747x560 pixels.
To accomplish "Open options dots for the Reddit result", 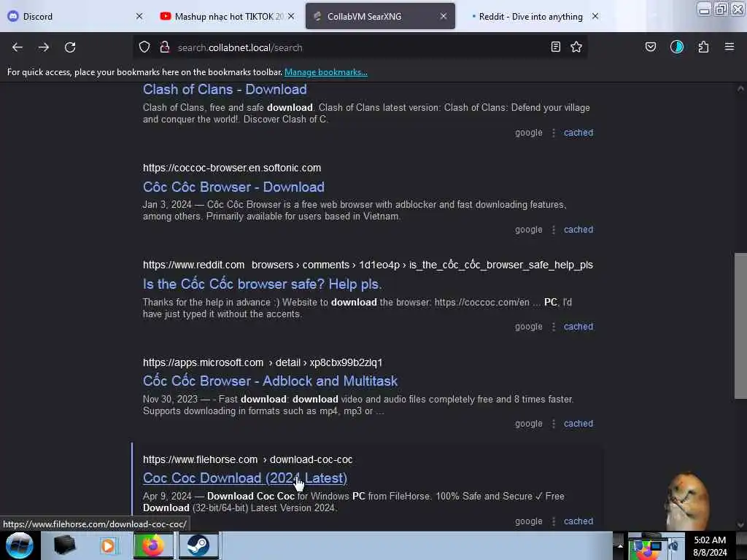I will click(x=553, y=327).
